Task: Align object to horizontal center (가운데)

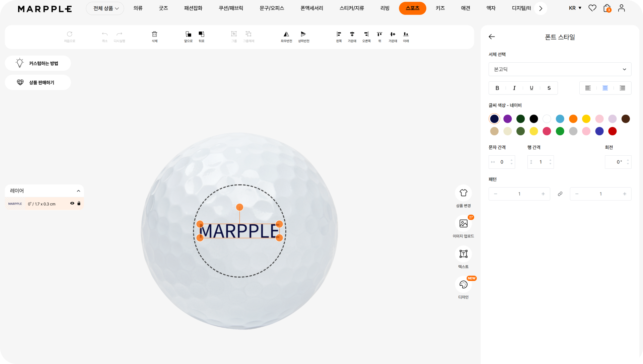Action: coord(352,34)
